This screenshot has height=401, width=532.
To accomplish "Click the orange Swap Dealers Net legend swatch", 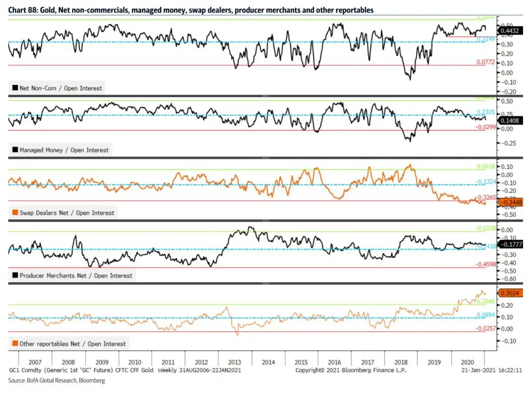I will point(15,212).
